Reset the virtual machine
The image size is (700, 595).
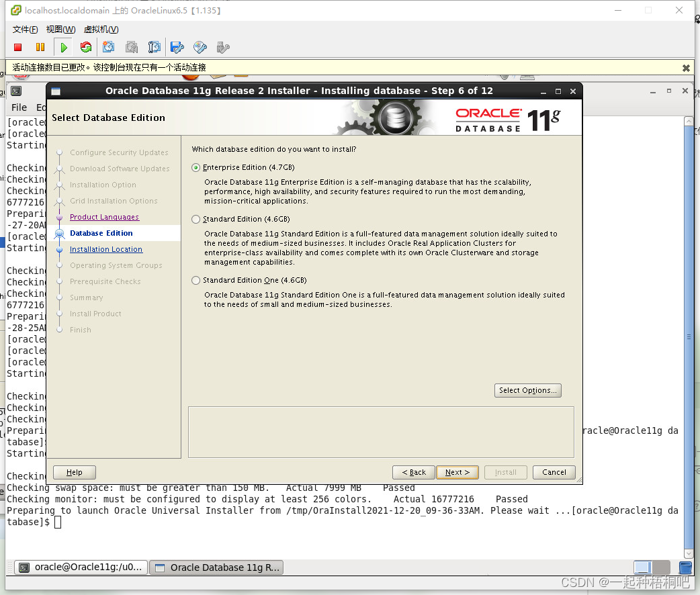(x=86, y=47)
